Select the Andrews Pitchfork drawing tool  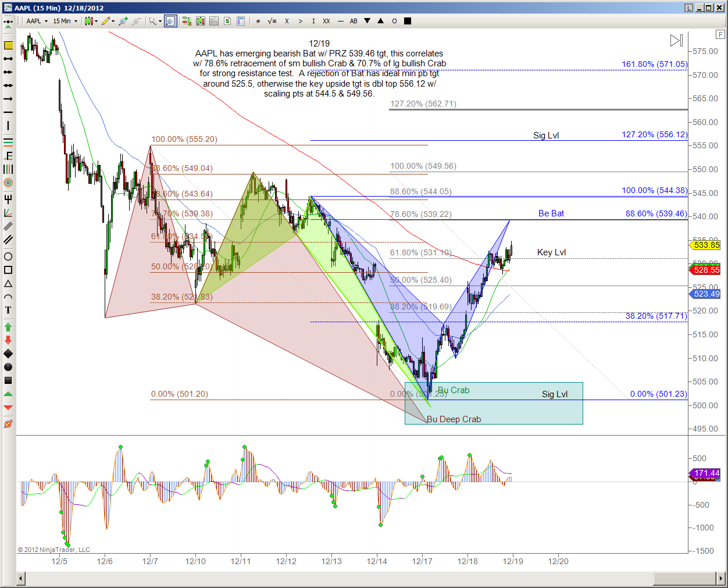[x=8, y=199]
